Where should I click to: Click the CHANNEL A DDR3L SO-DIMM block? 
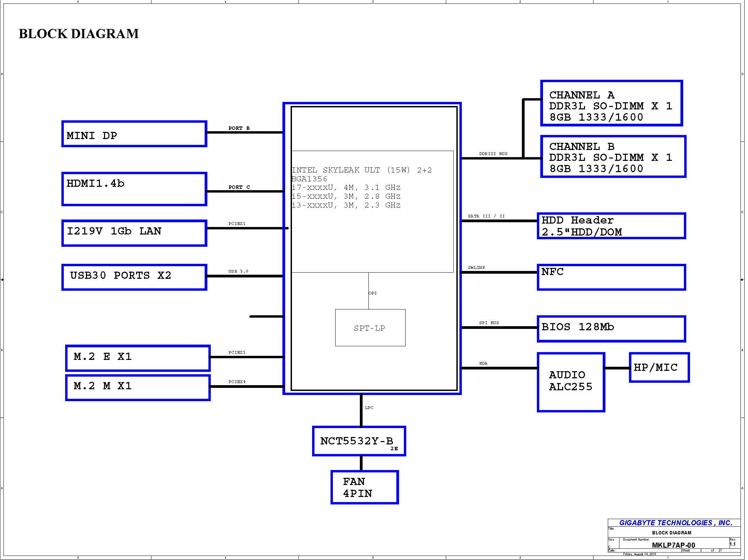tap(611, 103)
